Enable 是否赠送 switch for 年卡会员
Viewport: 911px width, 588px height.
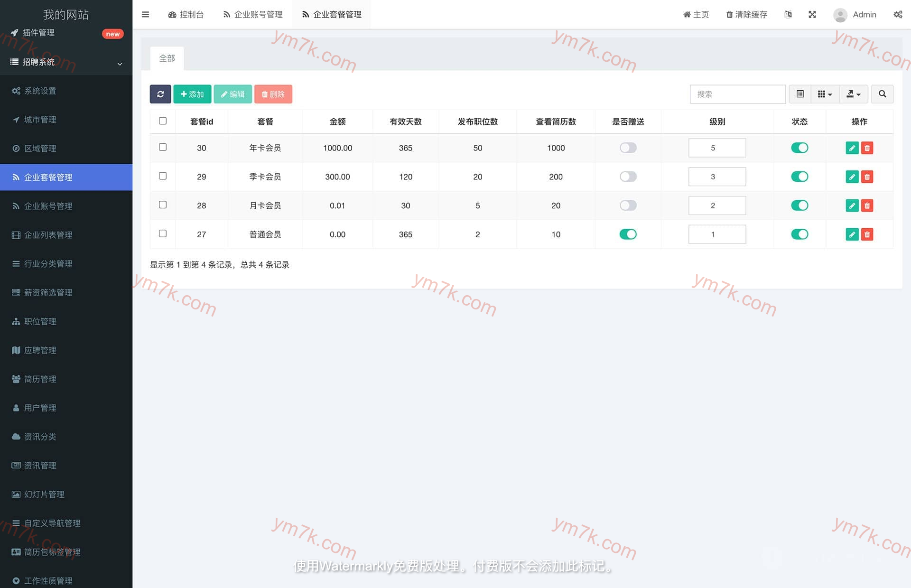pyautogui.click(x=628, y=148)
